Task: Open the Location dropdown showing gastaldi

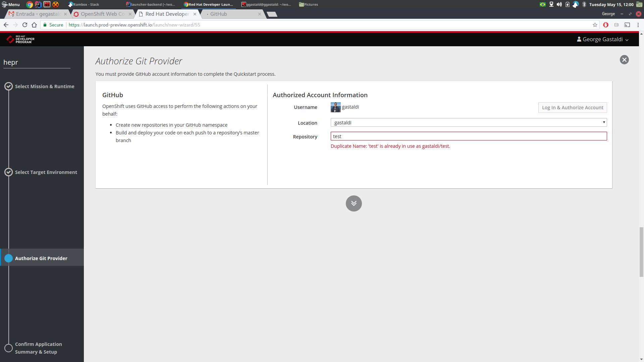Action: (469, 122)
